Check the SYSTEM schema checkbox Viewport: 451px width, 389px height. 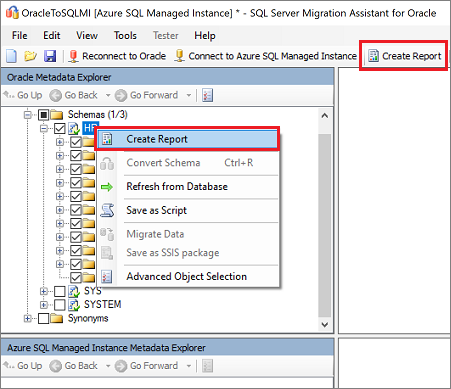pyautogui.click(x=60, y=305)
